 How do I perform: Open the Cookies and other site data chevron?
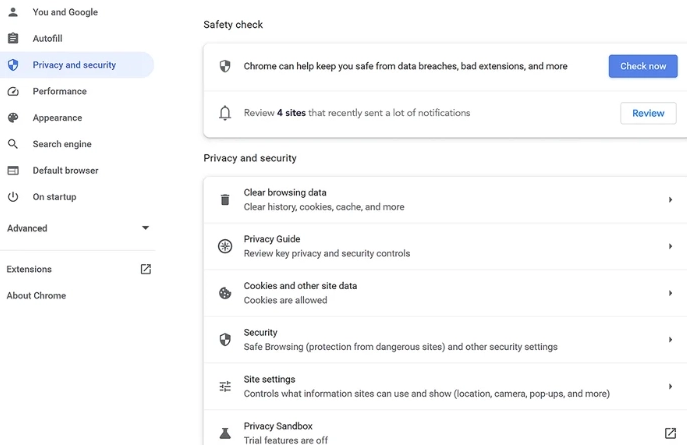click(670, 293)
